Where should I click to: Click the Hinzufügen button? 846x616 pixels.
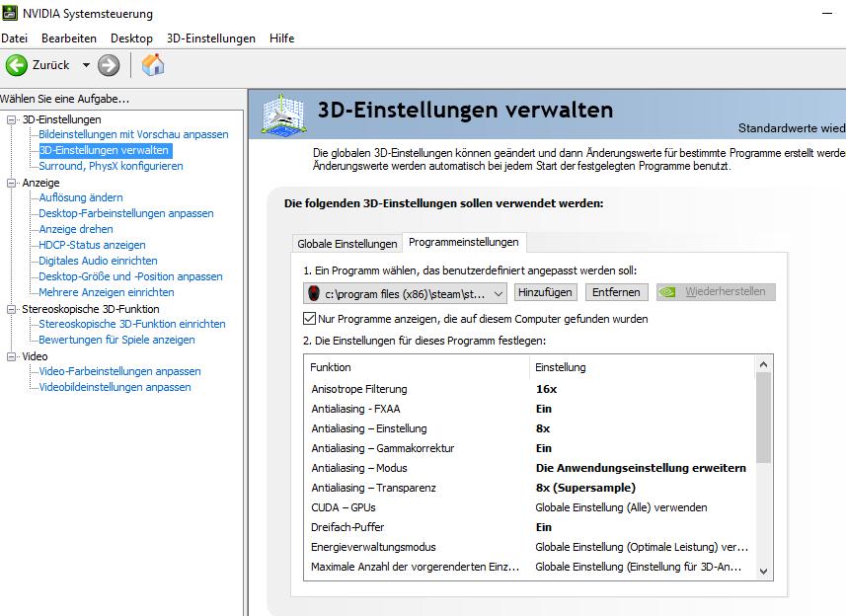tap(546, 292)
